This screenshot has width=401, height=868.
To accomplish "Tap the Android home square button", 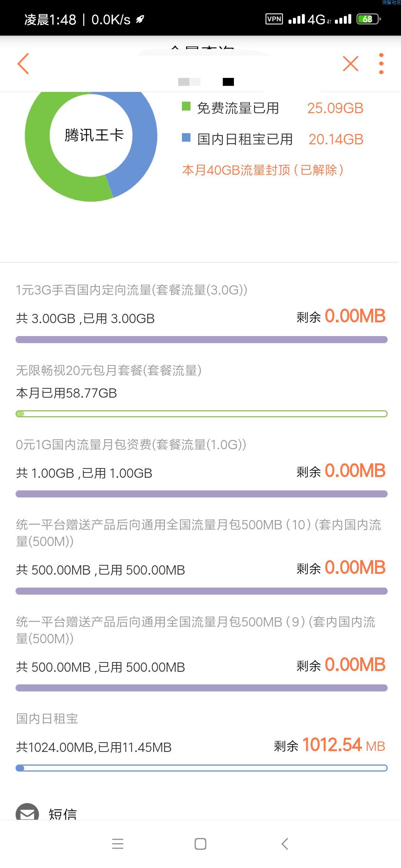I will pos(200,844).
